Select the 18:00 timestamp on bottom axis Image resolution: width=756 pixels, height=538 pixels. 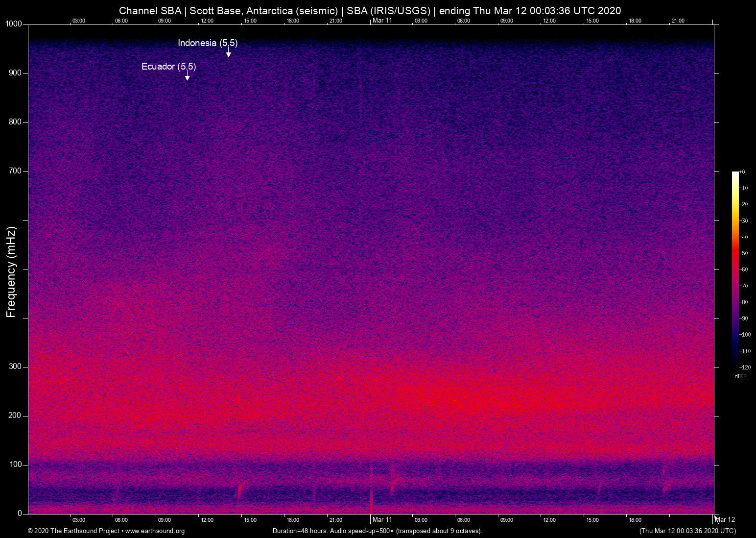292,520
